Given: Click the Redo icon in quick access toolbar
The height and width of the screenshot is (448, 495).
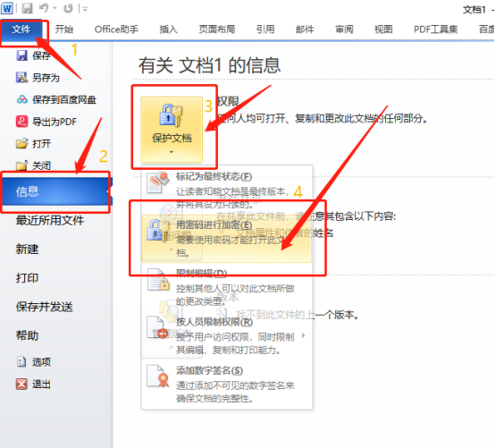Looking at the screenshot, I should coord(68,9).
